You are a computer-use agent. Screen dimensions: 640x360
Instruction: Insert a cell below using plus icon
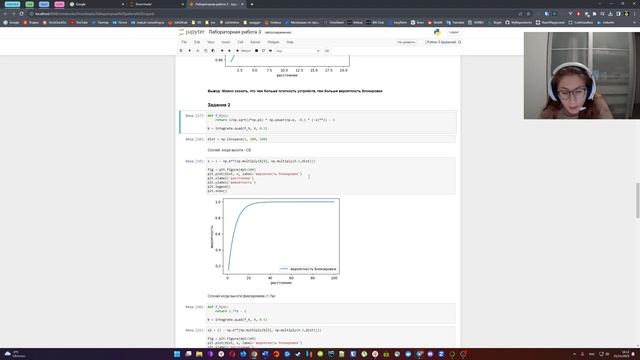tap(189, 51)
